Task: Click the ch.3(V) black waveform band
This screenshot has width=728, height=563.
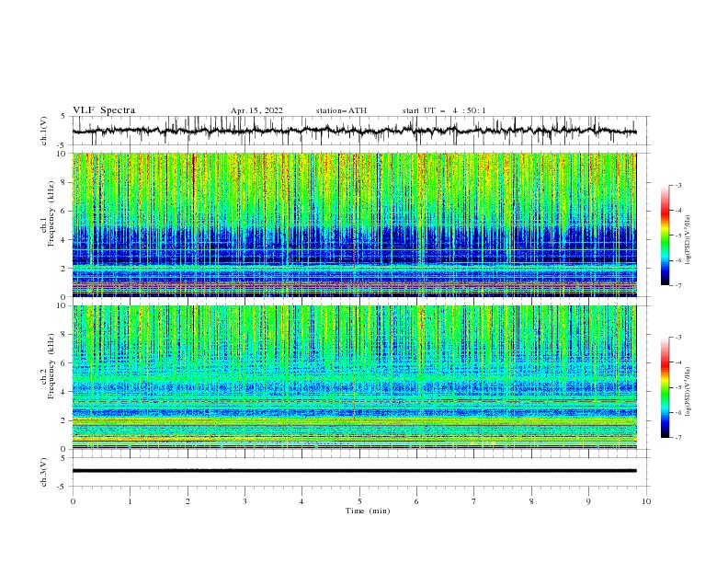Action: coord(355,471)
